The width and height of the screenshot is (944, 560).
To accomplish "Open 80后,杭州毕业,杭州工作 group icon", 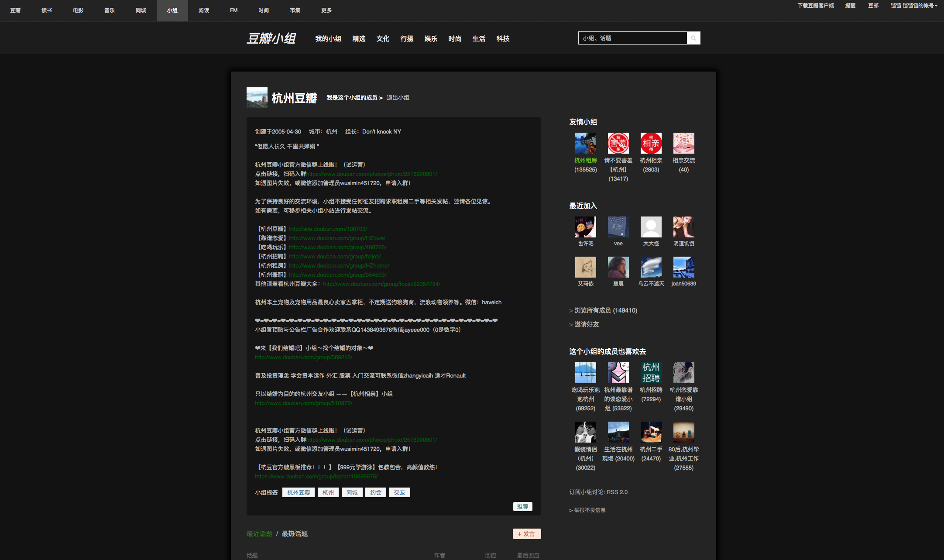I will click(x=684, y=432).
